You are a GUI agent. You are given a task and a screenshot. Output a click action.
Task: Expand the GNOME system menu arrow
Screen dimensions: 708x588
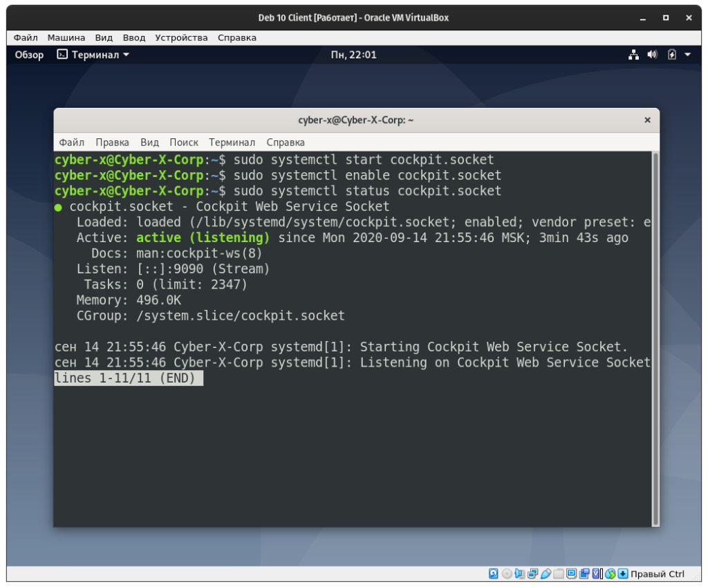click(x=687, y=55)
